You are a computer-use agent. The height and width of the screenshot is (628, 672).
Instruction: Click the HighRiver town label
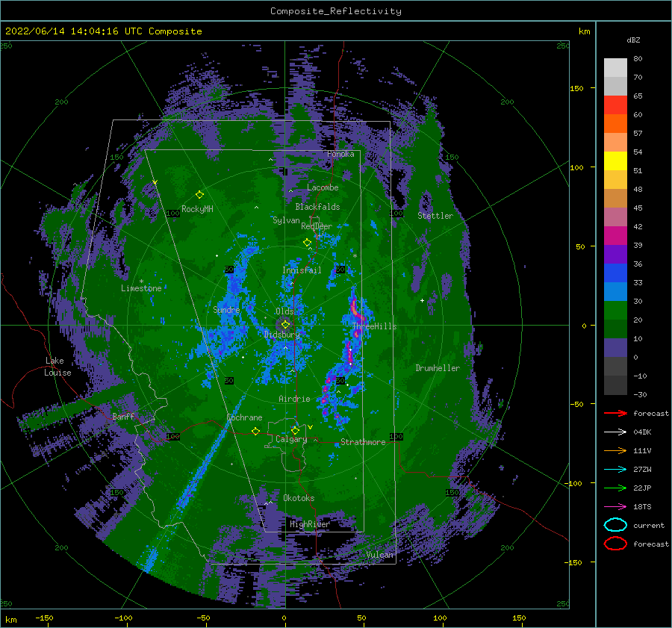point(310,524)
